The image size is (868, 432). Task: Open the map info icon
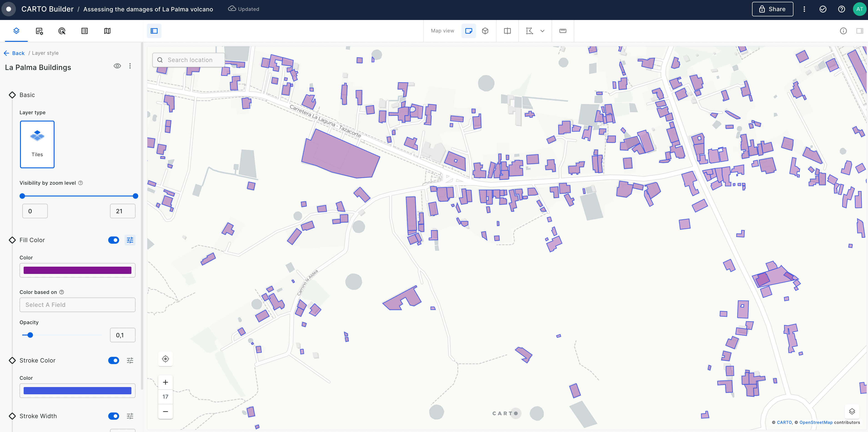843,31
